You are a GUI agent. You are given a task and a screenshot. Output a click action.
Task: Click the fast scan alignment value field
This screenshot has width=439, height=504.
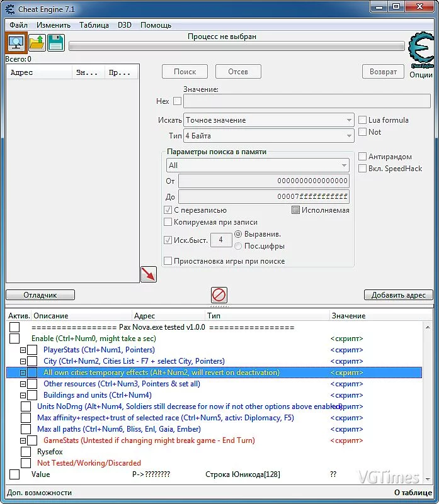[221, 240]
